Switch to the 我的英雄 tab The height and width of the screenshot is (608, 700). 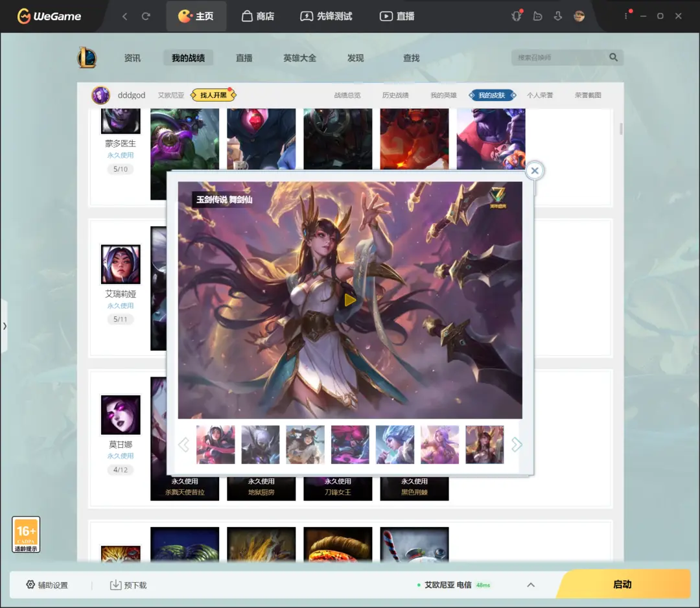(444, 95)
